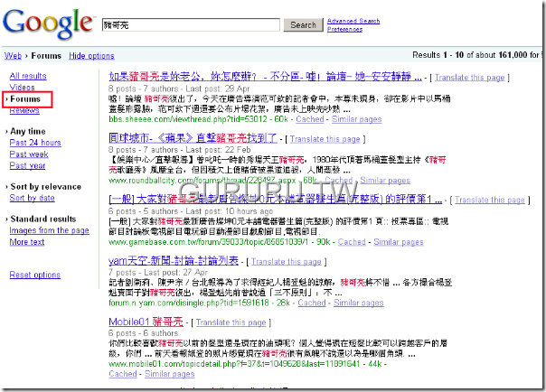Open Similar pages for bbs.sheeee.com result
546x392 pixels.
click(356, 119)
